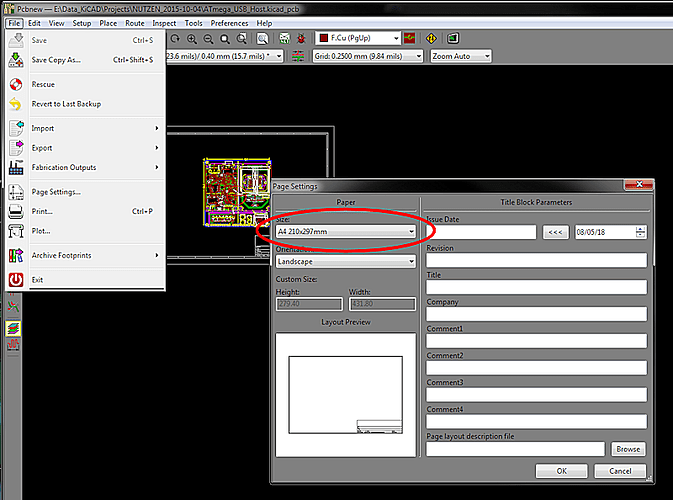Toggle the microwave toolbar icon in left toolbar
Screen dimensions: 673x500
(x=13, y=345)
